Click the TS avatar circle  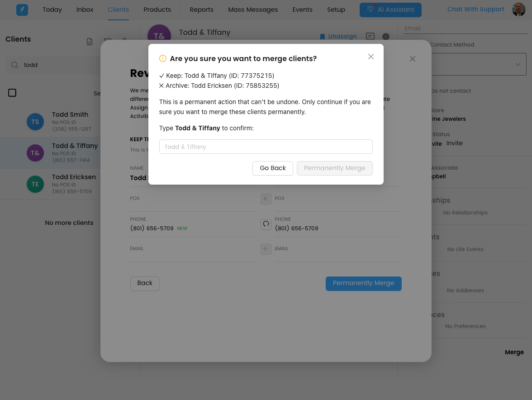(35, 122)
